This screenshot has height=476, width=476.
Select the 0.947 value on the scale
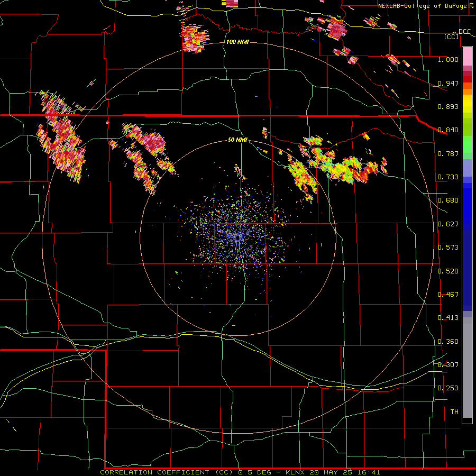click(448, 83)
